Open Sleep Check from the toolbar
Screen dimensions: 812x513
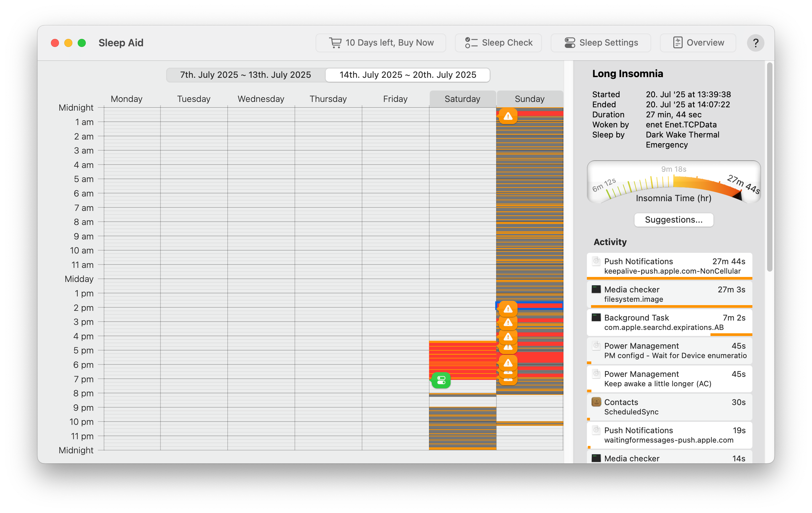click(498, 43)
